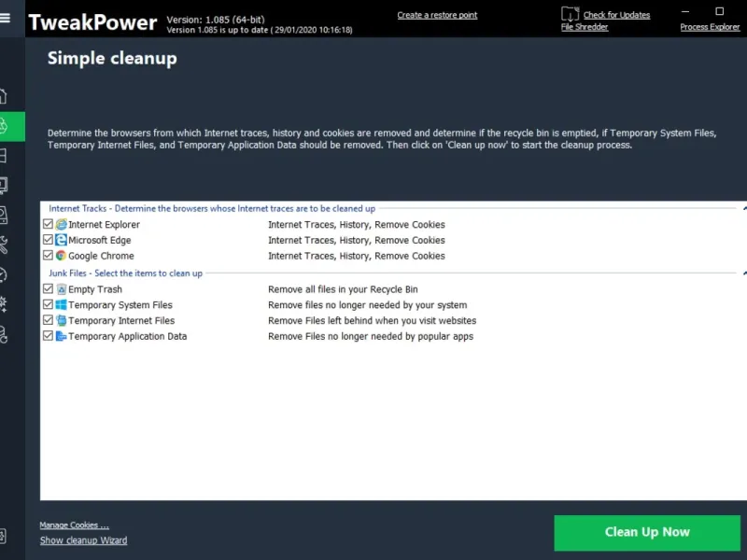The image size is (747, 560).
Task: Click the Traces, History, Cookies text beside Microsoft Edge
Action: coord(357,241)
